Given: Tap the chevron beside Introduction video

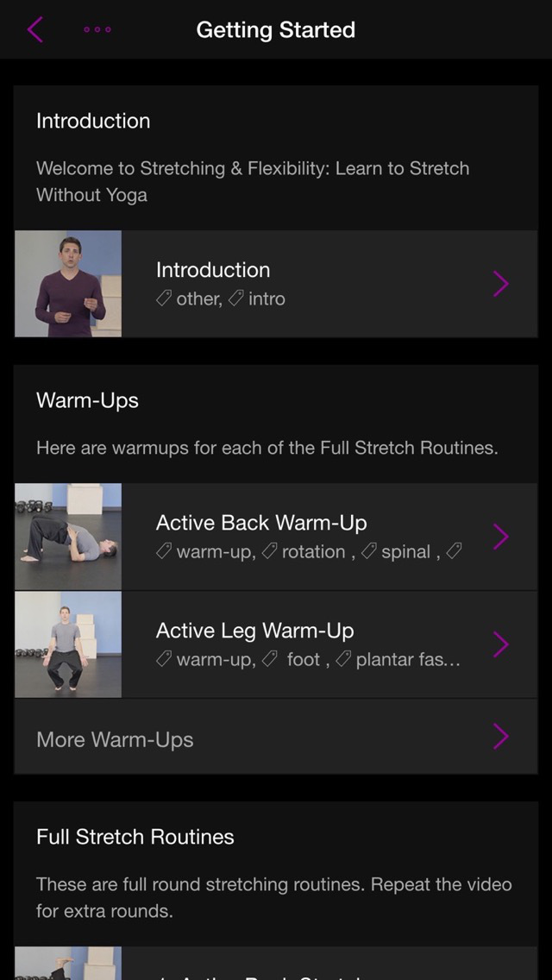Looking at the screenshot, I should tap(501, 283).
